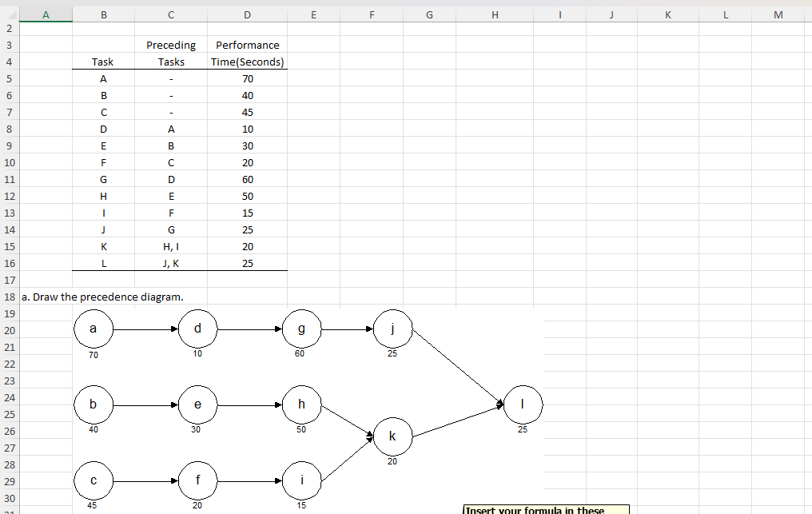
Task: Select the 70 value for task A
Action: coord(247,78)
